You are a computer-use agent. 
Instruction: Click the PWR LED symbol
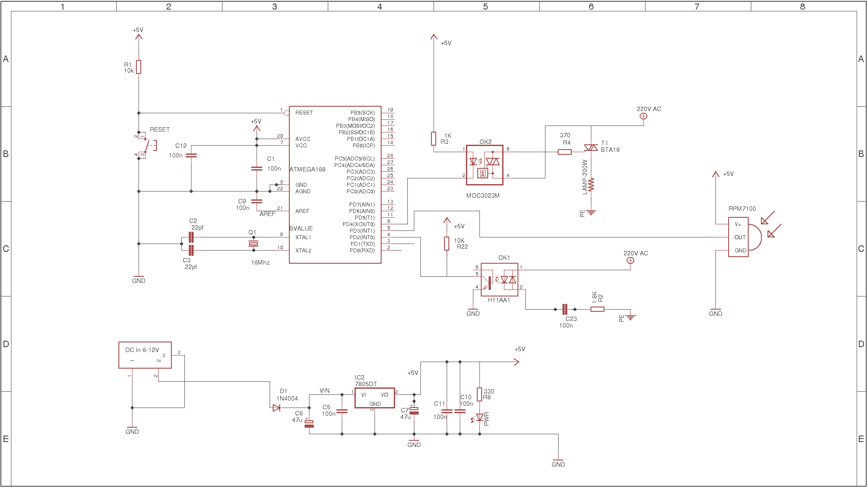[x=479, y=418]
